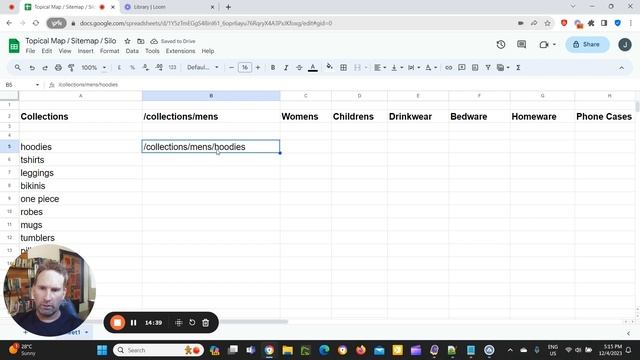Decrease font size with minus button
Image resolution: width=640 pixels, height=360 pixels.
click(x=231, y=67)
